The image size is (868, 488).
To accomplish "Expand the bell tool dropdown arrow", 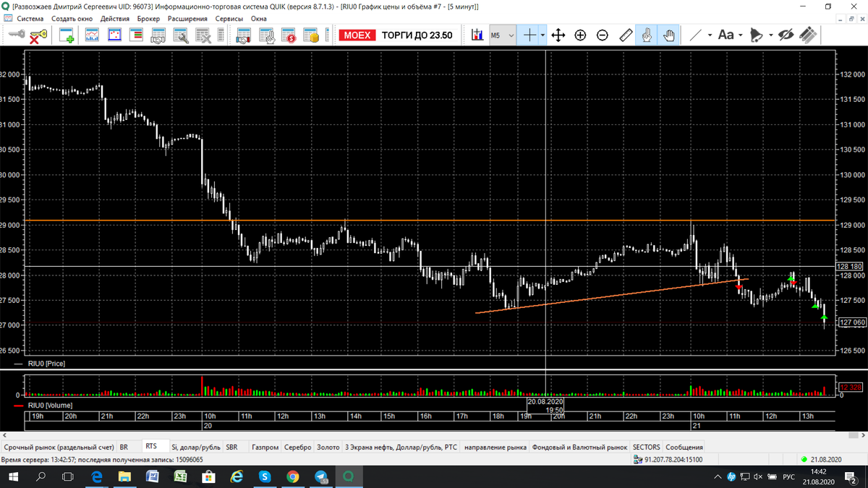I will (771, 35).
